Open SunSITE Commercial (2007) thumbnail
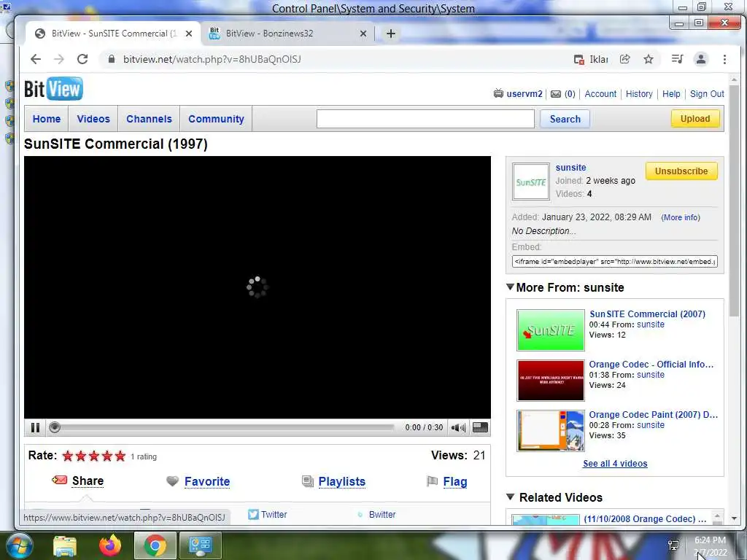 [551, 330]
